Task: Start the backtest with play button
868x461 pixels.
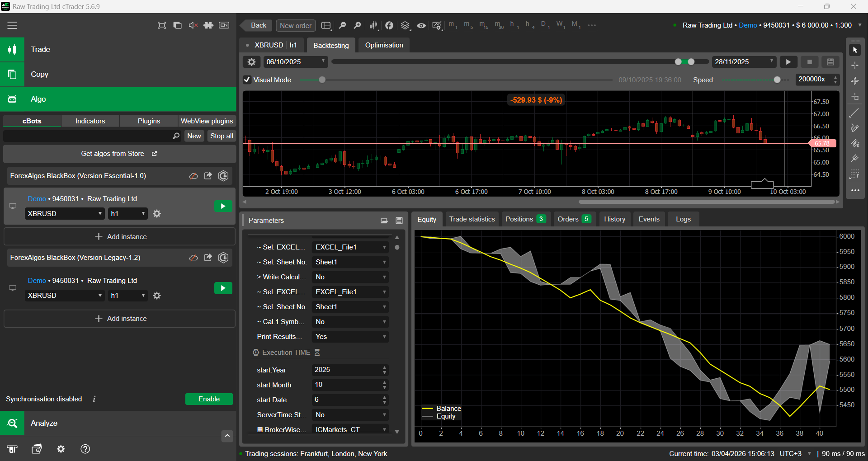Action: (x=788, y=62)
